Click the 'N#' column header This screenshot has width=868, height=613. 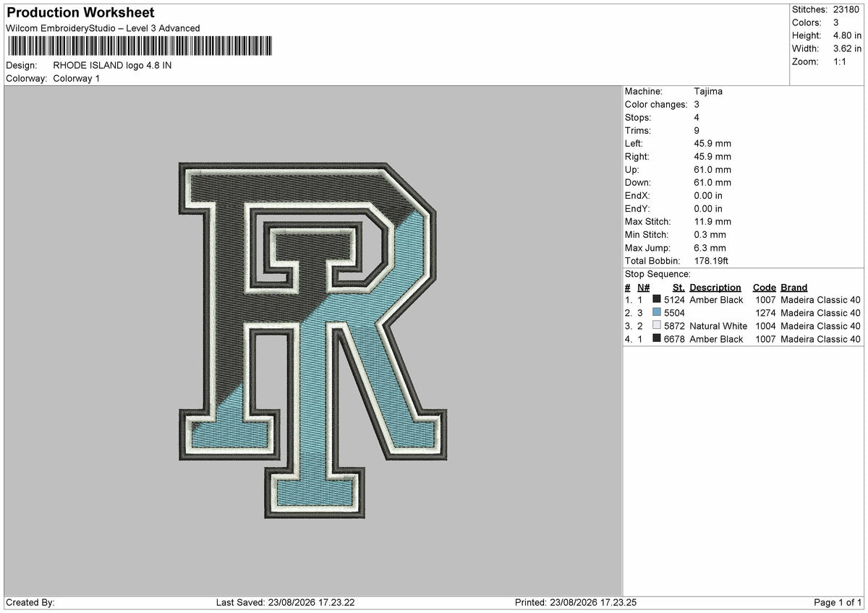(x=643, y=287)
